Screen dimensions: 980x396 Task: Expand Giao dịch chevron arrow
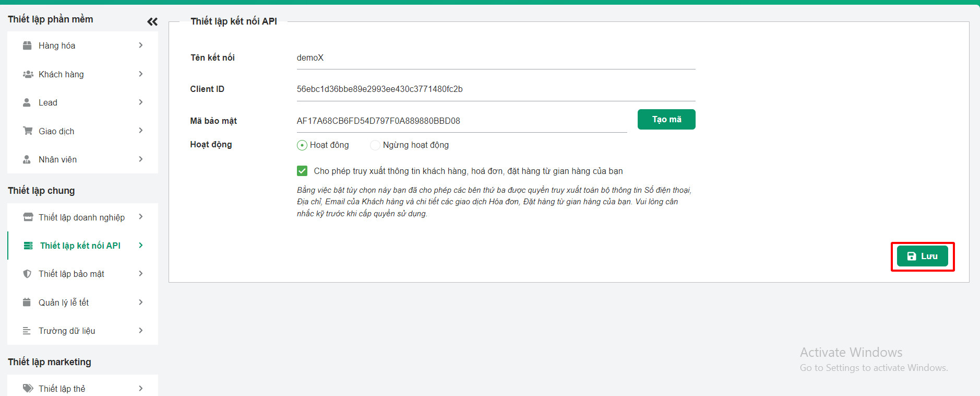(x=141, y=131)
